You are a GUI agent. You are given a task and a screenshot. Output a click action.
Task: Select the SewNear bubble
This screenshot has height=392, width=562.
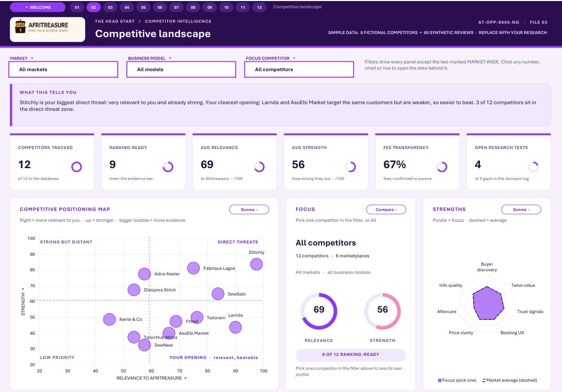tap(144, 345)
